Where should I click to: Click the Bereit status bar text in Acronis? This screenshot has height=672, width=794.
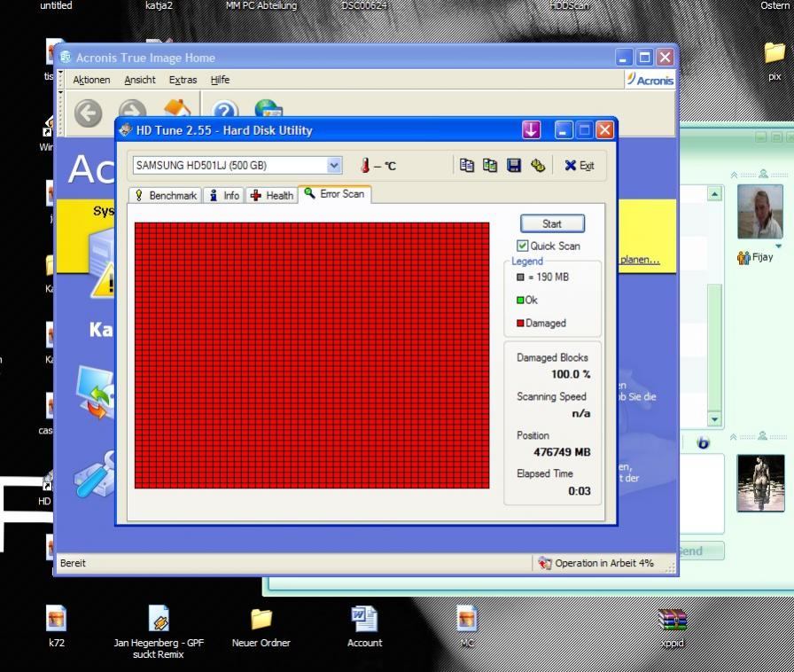point(73,563)
